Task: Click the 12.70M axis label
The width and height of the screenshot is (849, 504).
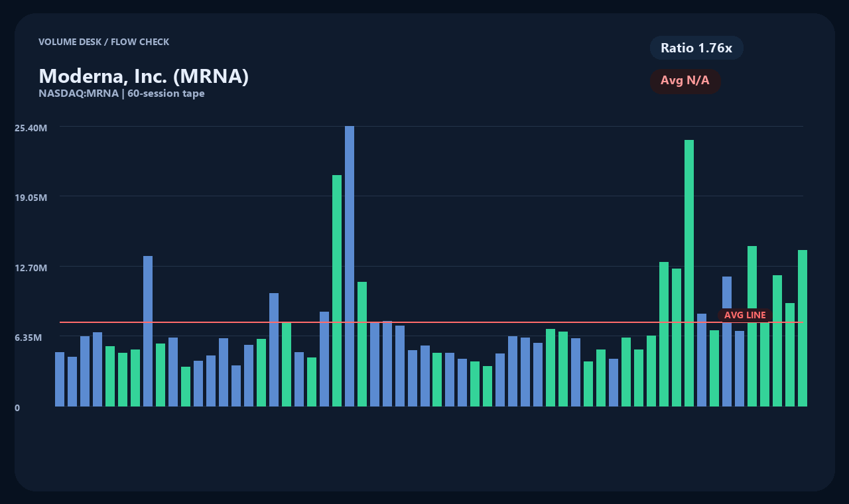Action: click(x=31, y=267)
